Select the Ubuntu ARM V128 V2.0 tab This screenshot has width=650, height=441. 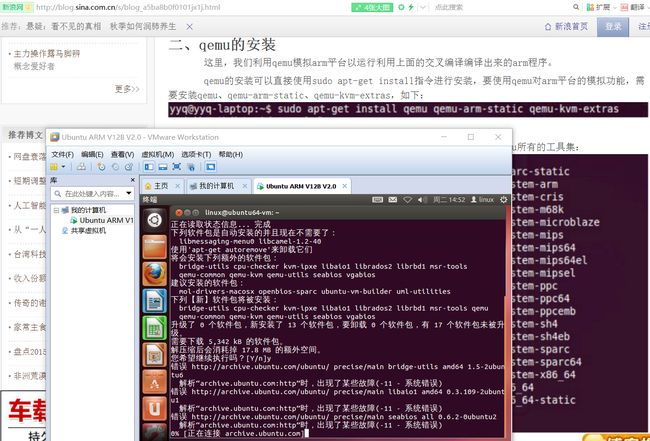tap(301, 186)
